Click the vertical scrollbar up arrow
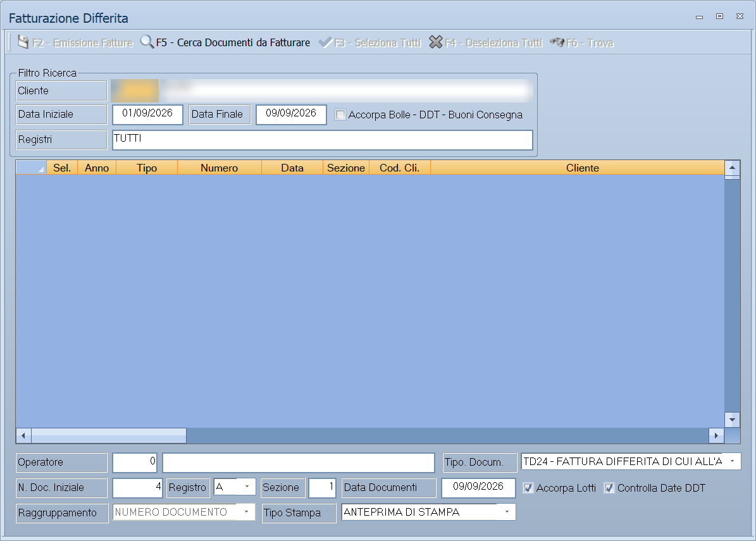 (x=733, y=168)
